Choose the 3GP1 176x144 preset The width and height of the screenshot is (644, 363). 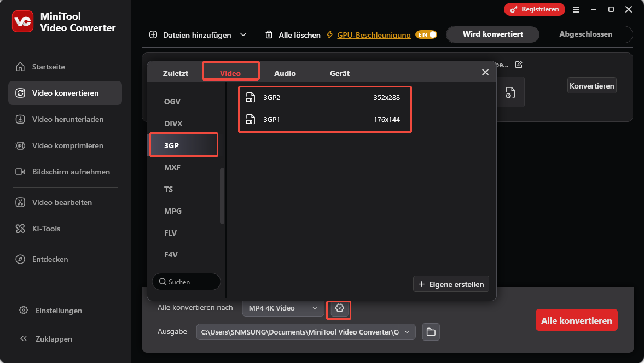[x=324, y=119]
